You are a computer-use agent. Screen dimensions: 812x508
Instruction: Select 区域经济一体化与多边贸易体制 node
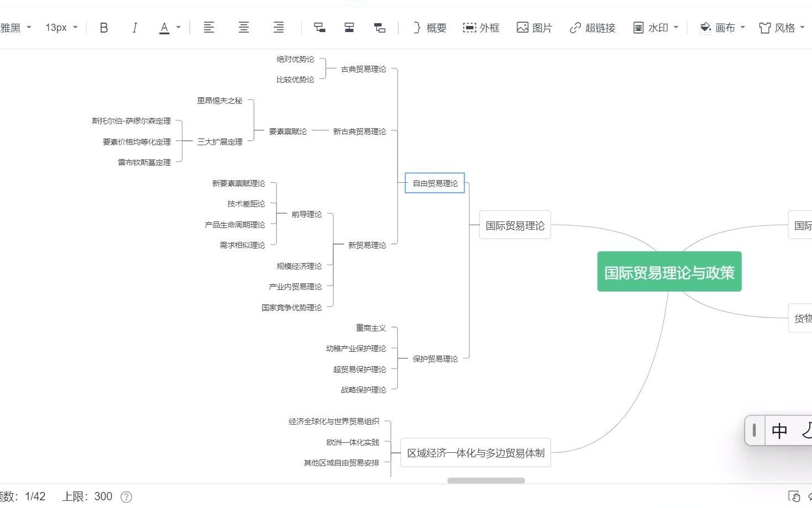pos(476,453)
